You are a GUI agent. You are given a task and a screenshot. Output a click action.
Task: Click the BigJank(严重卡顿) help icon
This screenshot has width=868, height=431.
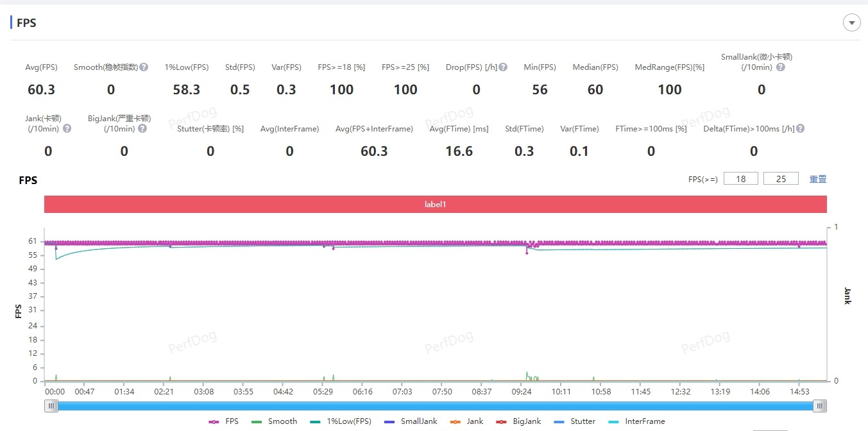click(x=142, y=129)
